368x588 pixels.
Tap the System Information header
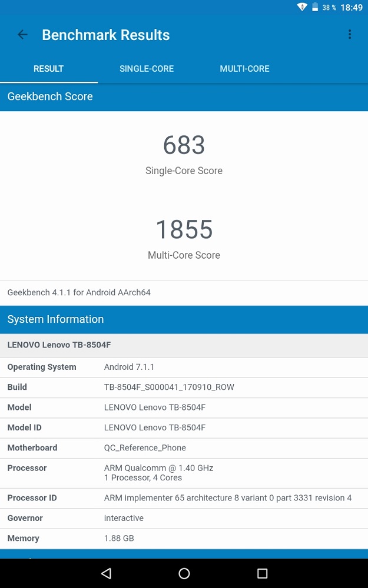click(184, 319)
